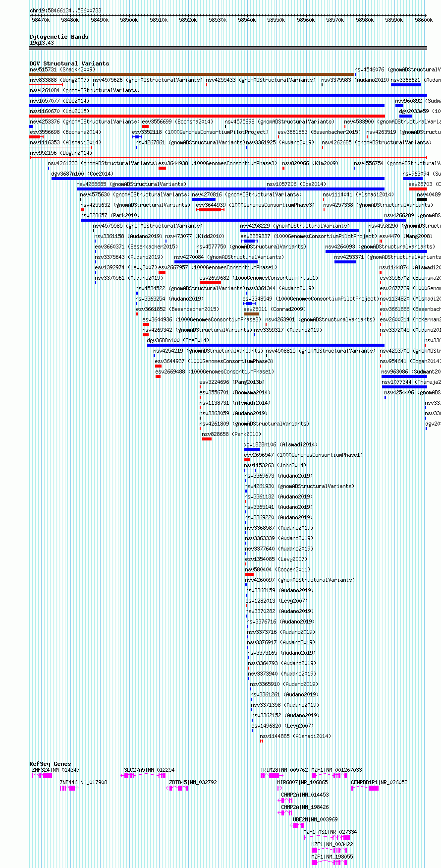
Task: Click the DGV Structural Variants track title
Action: tap(69, 63)
